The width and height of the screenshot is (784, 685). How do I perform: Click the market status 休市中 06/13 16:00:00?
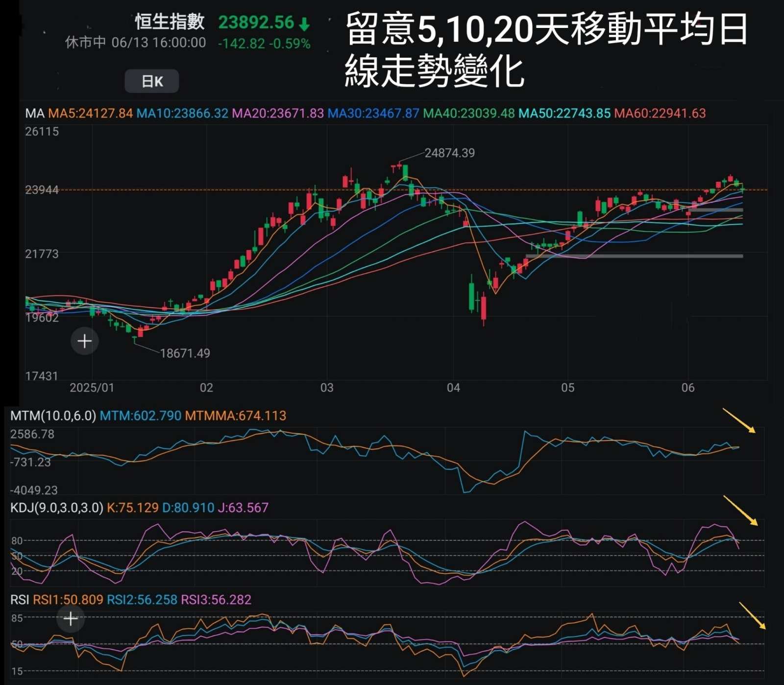pos(136,43)
